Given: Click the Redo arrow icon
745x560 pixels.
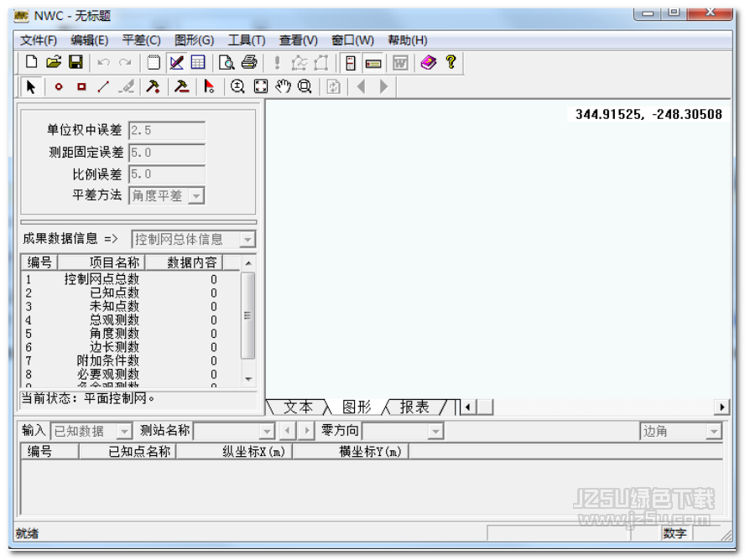Looking at the screenshot, I should click(125, 62).
